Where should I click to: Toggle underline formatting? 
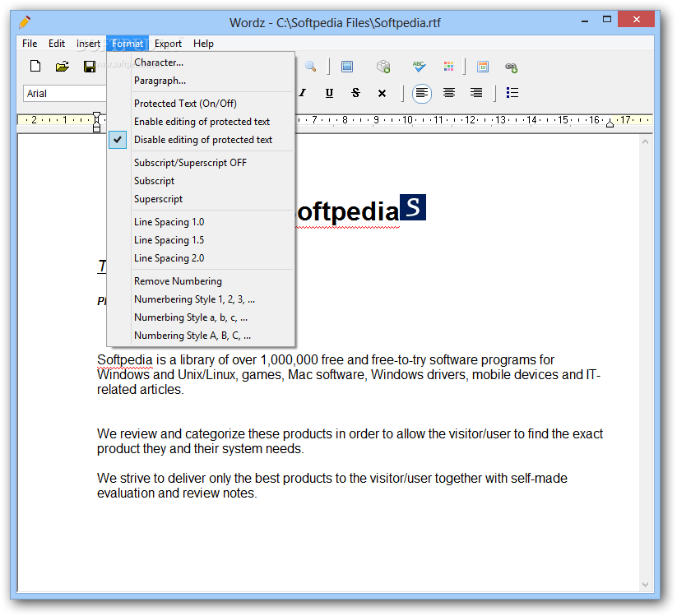pos(329,93)
